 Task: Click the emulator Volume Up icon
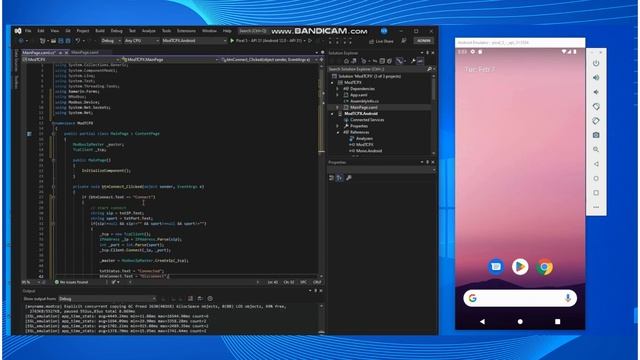pyautogui.click(x=596, y=78)
